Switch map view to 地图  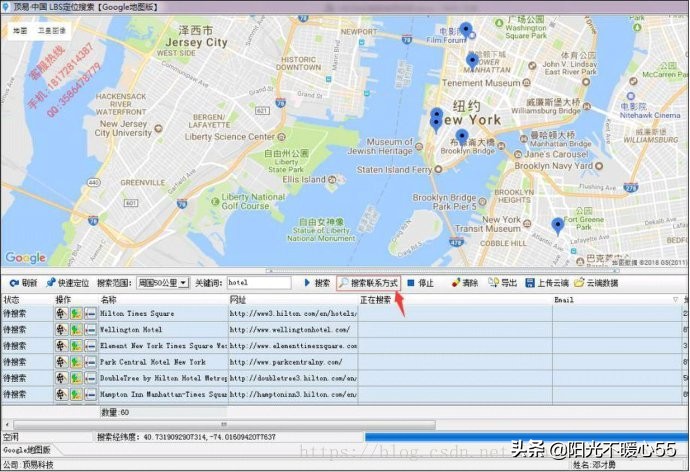click(x=20, y=30)
